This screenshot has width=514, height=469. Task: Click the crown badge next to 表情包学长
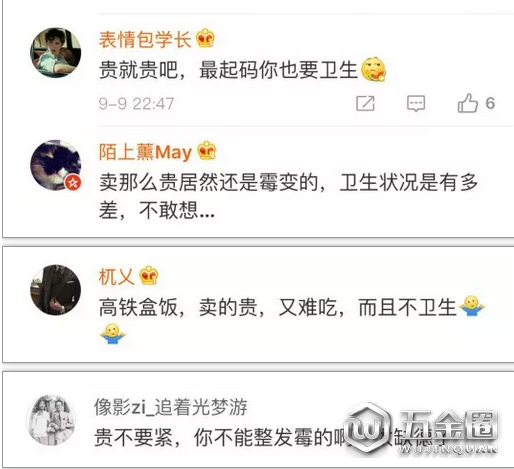pyautogui.click(x=205, y=39)
